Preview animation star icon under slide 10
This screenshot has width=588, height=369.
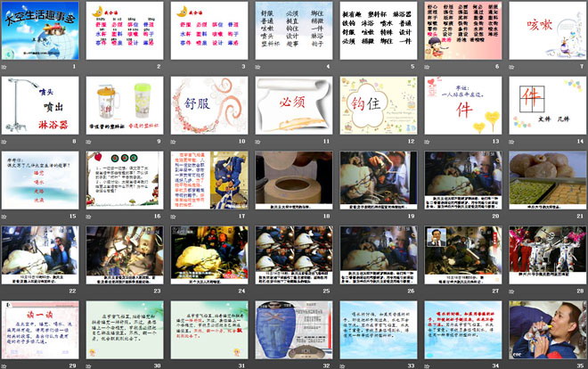[x=173, y=142]
